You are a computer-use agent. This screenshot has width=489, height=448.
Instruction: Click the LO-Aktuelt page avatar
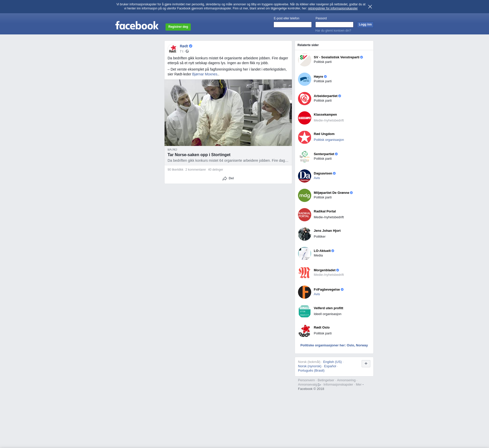(x=305, y=253)
